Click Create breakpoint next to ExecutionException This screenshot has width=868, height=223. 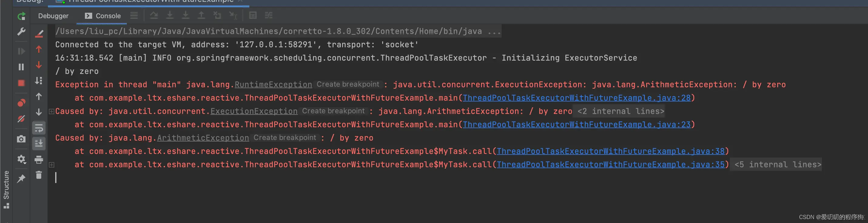point(333,111)
